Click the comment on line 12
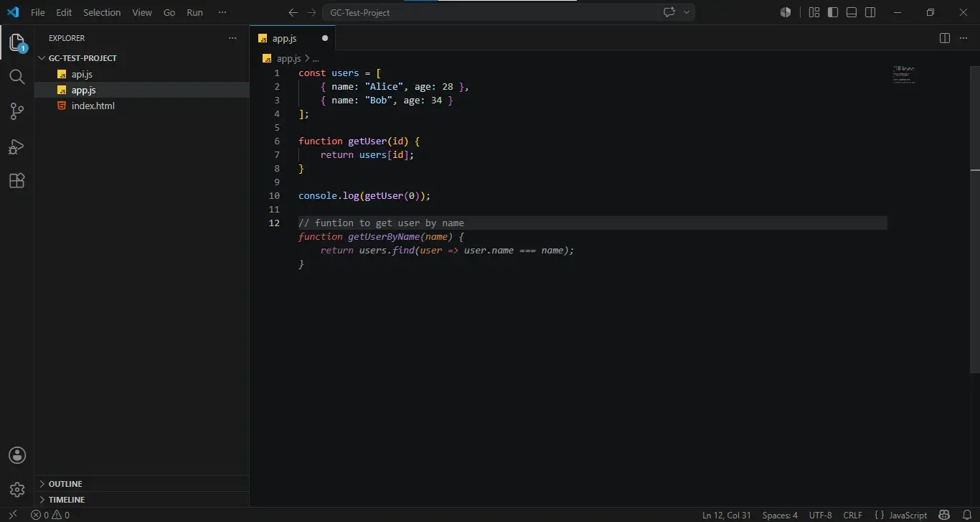The height and width of the screenshot is (522, 980). click(x=381, y=223)
